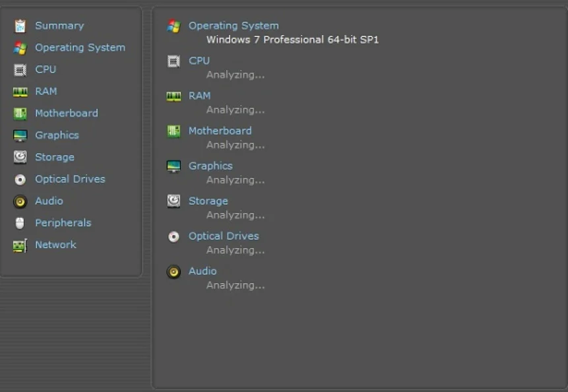Click the Optical Drives heading link in summary
This screenshot has height=392, width=568.
point(224,236)
